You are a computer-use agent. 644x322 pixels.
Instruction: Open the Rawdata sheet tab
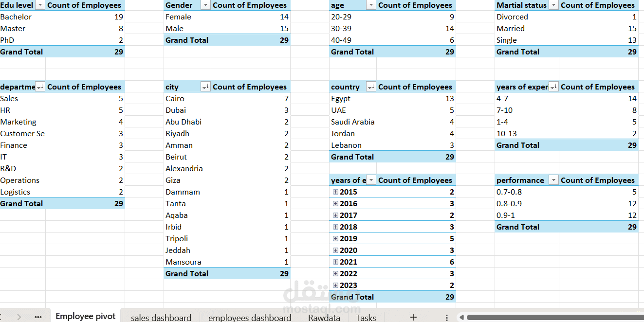pyautogui.click(x=324, y=318)
